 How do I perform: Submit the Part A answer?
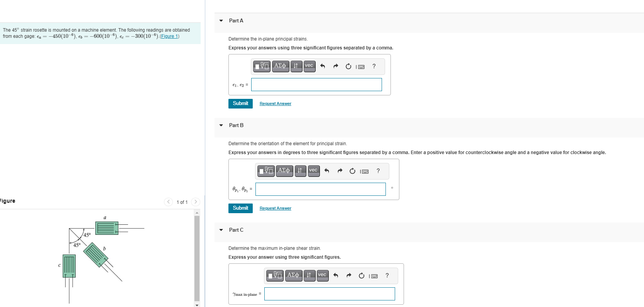(x=240, y=103)
